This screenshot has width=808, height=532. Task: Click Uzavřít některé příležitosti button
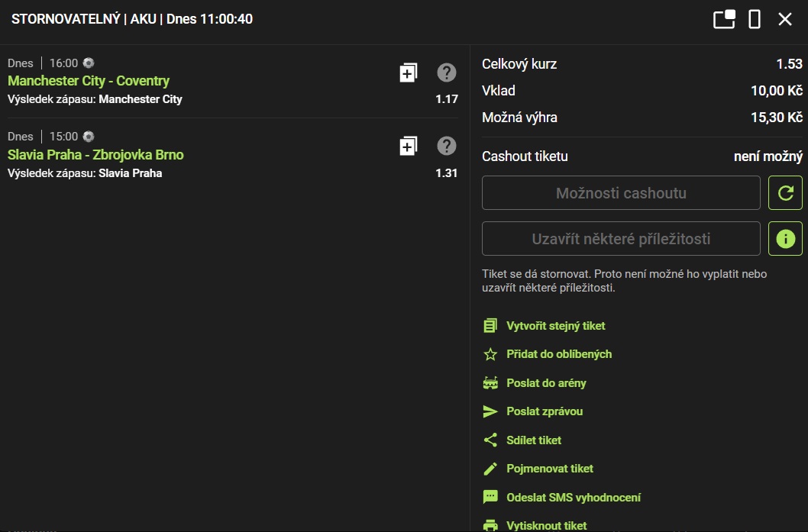coord(621,238)
